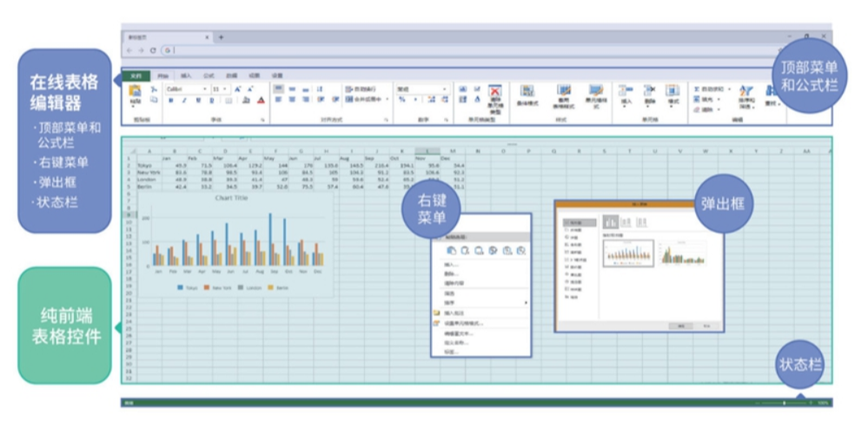Click the decrease indent icon
Screen dimensions: 868x422
click(320, 100)
